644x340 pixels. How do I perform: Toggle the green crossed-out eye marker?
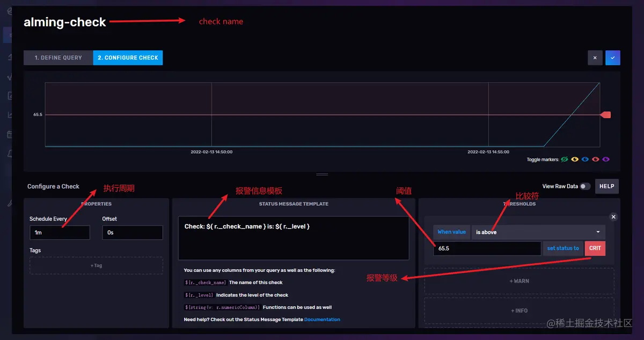click(565, 160)
